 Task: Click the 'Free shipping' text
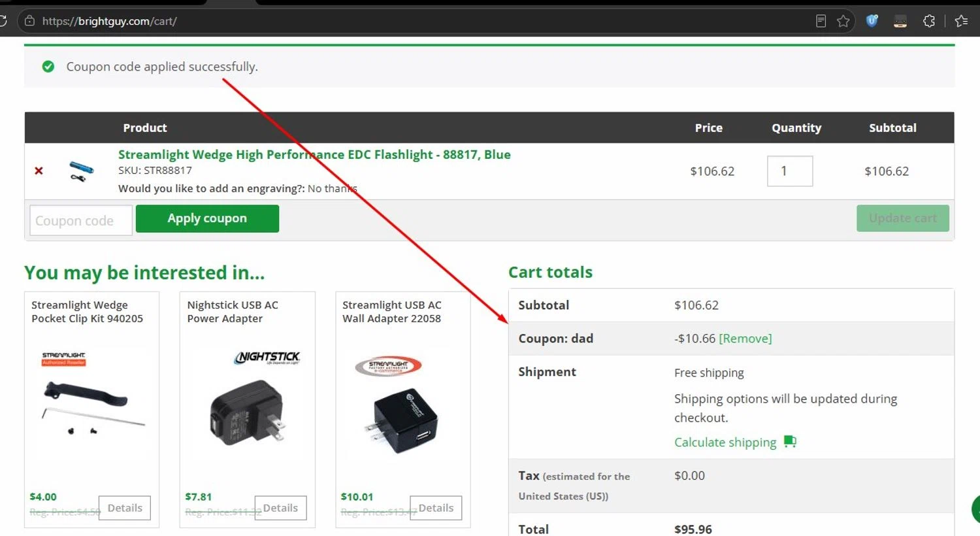click(709, 373)
